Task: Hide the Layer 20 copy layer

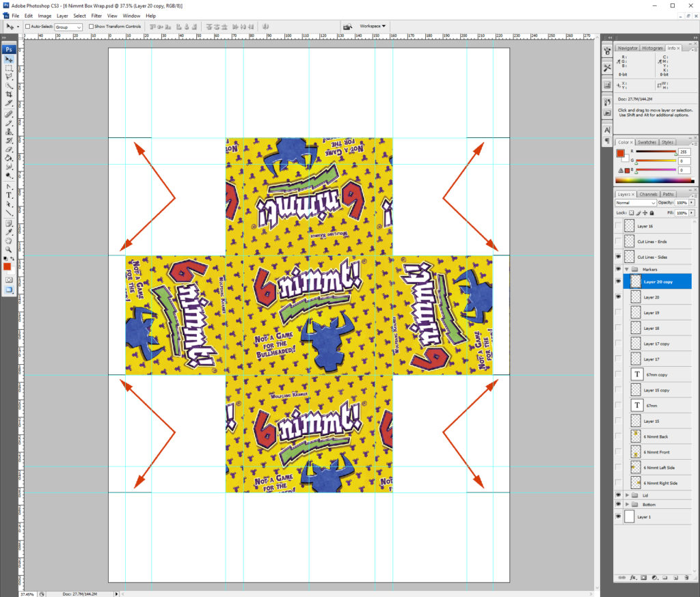Action: click(618, 281)
